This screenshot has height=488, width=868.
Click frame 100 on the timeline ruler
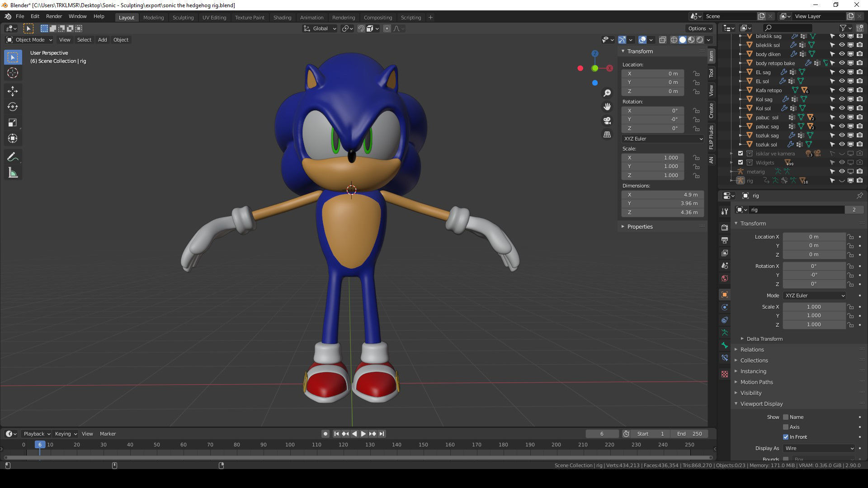(x=290, y=445)
